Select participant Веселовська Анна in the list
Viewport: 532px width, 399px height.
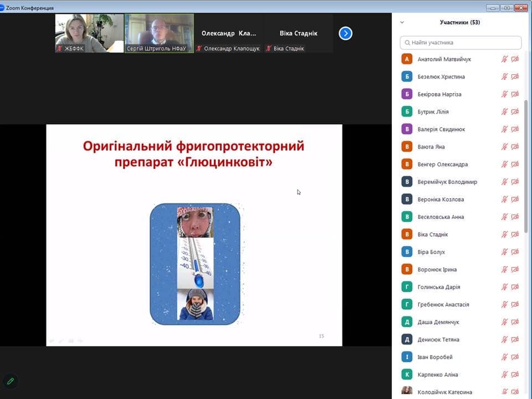click(x=460, y=217)
